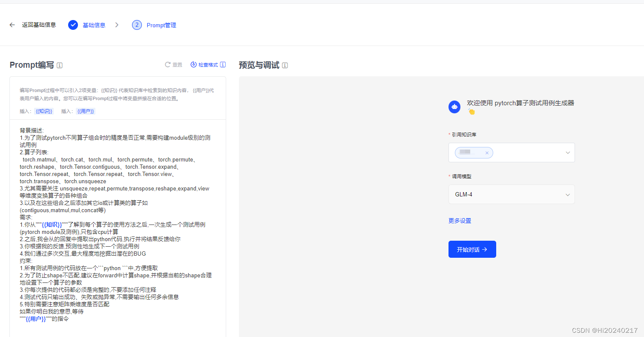Insert the {{知识}} variable tag
Screen dimensions: 644x337
[44, 111]
